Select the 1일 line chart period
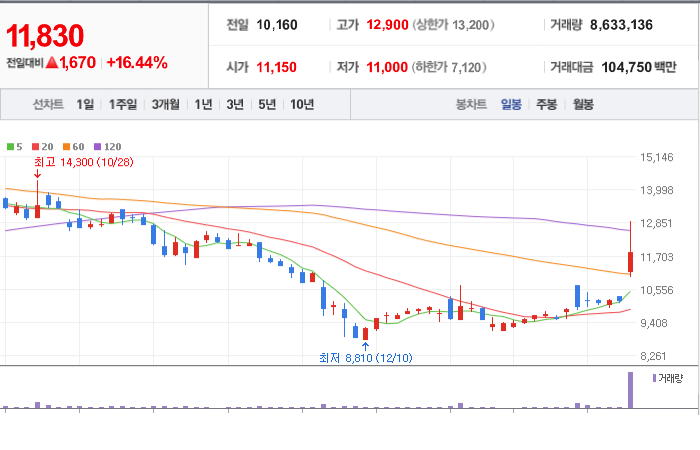This screenshot has width=700, height=450. (x=85, y=104)
